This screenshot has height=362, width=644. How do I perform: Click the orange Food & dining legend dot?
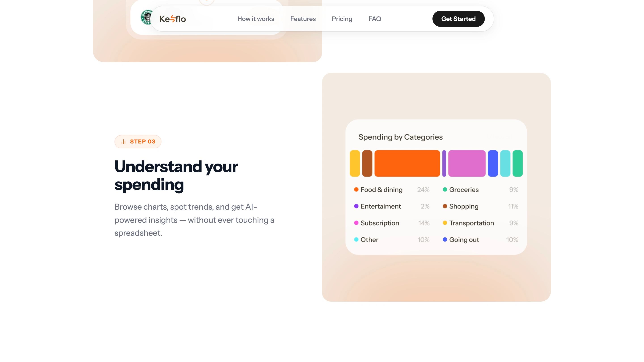click(x=356, y=190)
